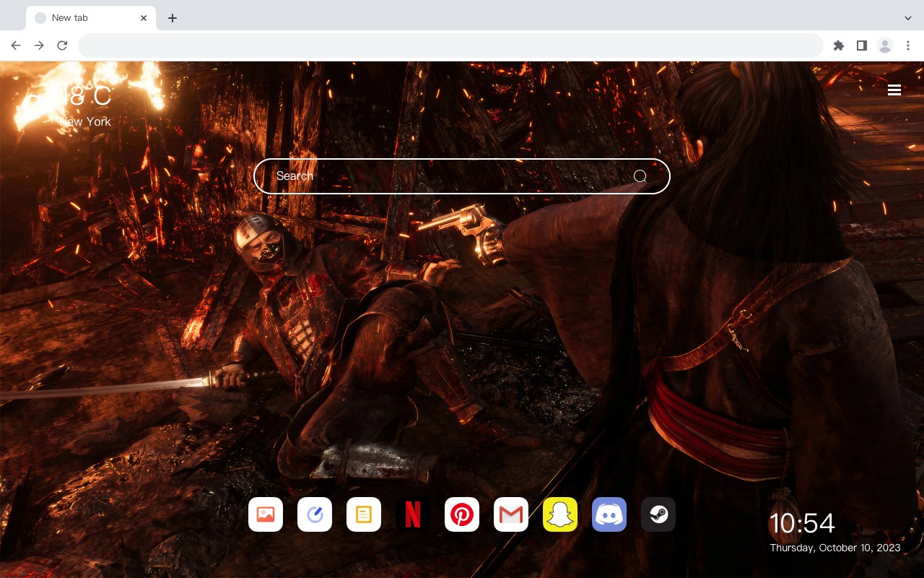The image size is (924, 578).
Task: Click the New York weather location
Action: (85, 121)
